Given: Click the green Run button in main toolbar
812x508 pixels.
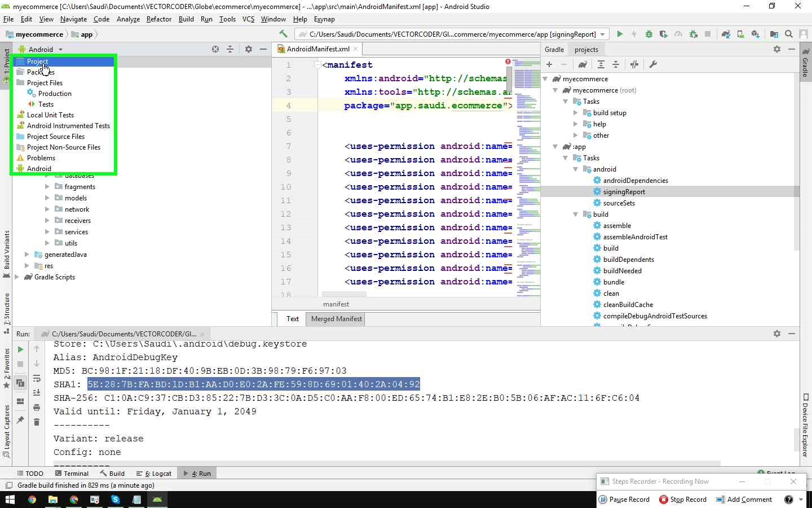Looking at the screenshot, I should 620,34.
